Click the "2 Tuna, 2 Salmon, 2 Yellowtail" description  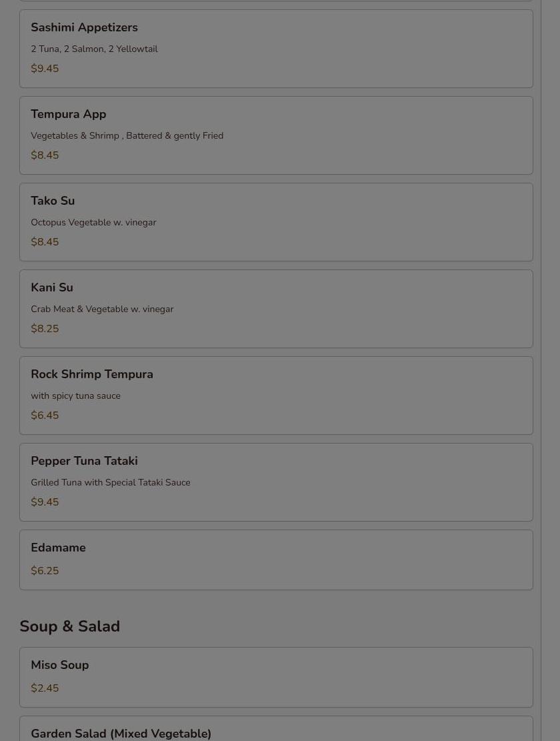[94, 49]
